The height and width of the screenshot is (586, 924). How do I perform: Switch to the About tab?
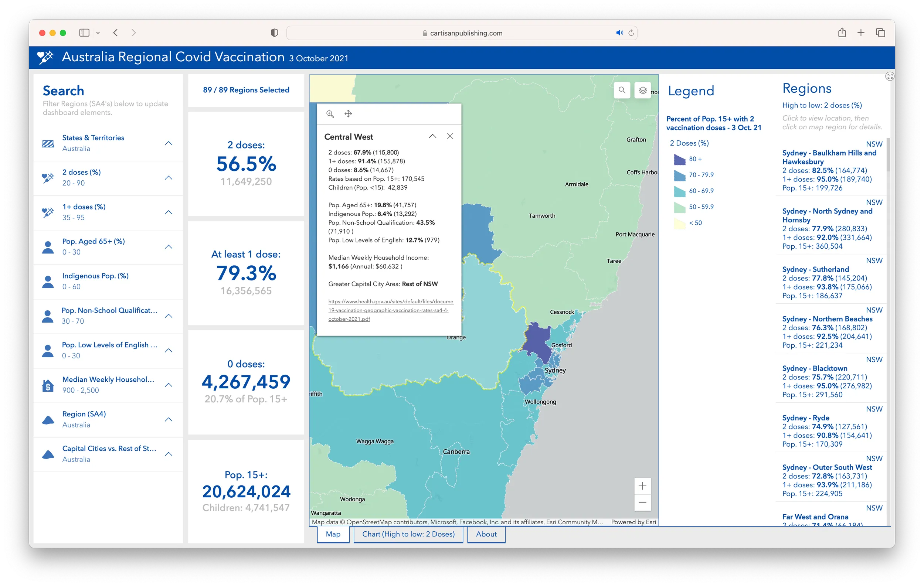coord(486,534)
